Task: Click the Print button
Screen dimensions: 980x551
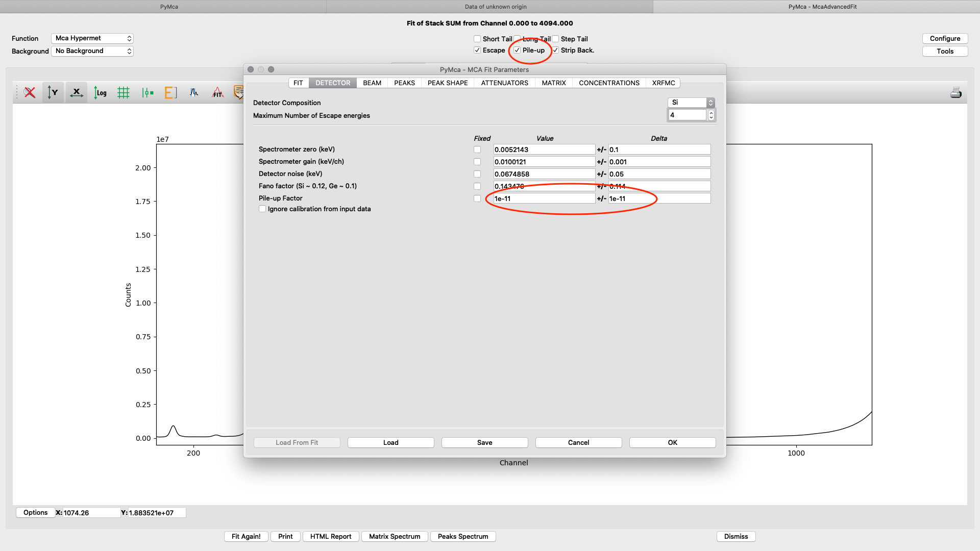Action: pos(285,536)
